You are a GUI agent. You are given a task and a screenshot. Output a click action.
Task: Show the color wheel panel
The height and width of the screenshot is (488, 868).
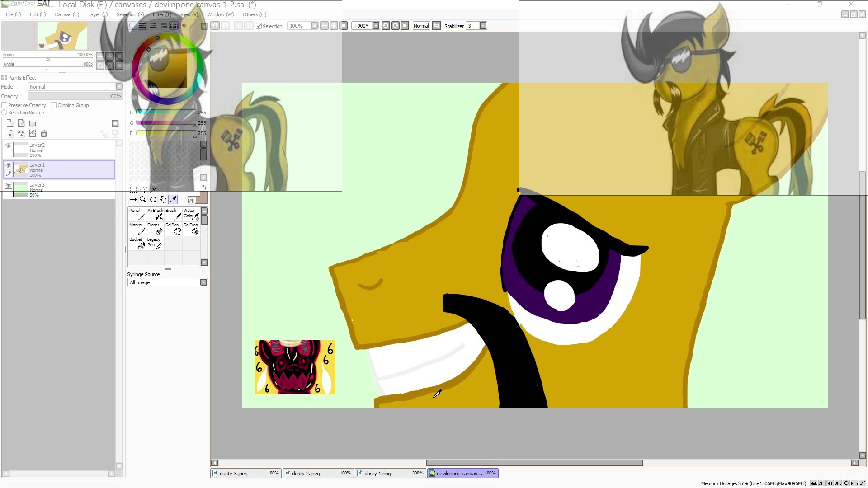pos(132,26)
